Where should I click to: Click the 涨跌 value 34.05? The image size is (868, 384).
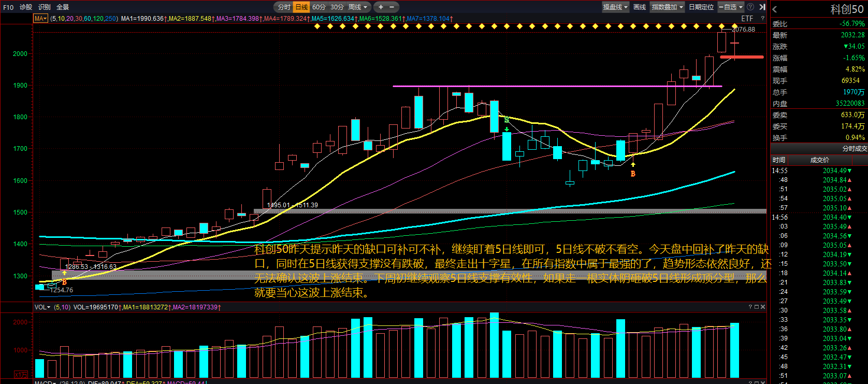click(x=854, y=47)
